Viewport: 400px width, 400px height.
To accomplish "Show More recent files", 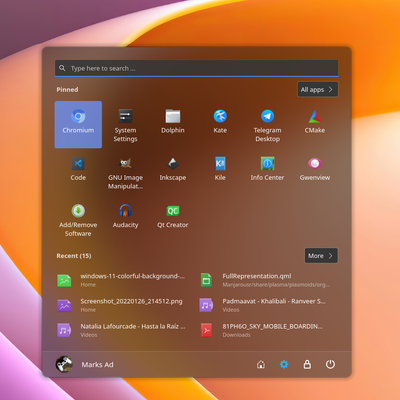I will (x=321, y=256).
